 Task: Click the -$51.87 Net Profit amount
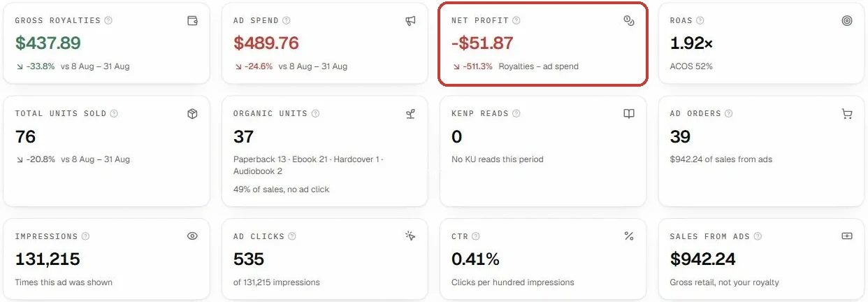click(482, 43)
